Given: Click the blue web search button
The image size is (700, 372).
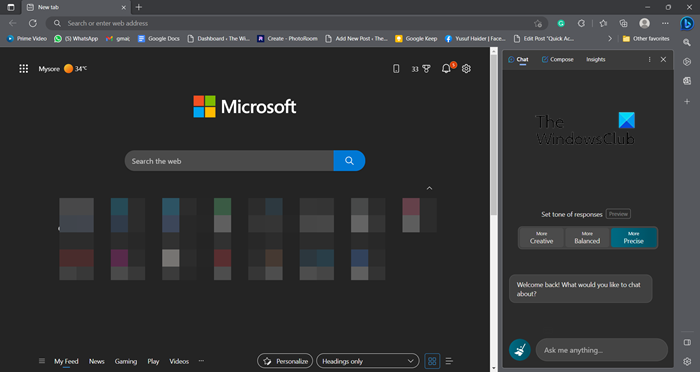Looking at the screenshot, I should (x=349, y=161).
